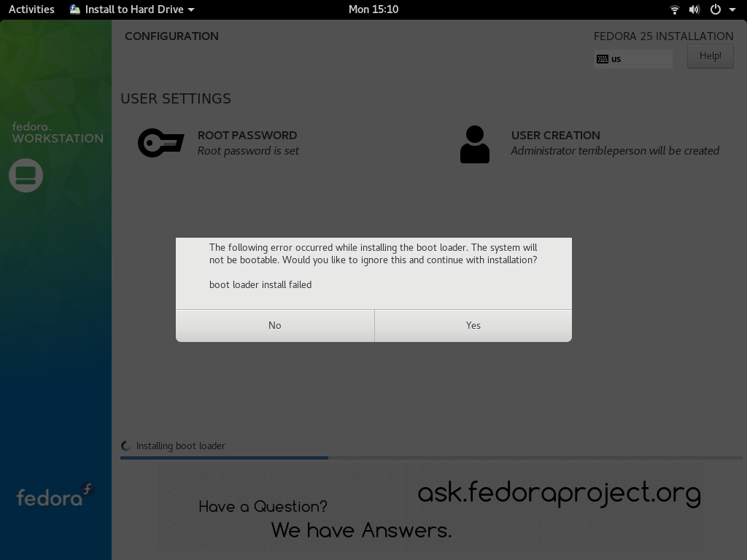Screen dimensions: 747x560
Task: Click the fedora WORKSTATION sidebar label
Action: tap(58, 133)
